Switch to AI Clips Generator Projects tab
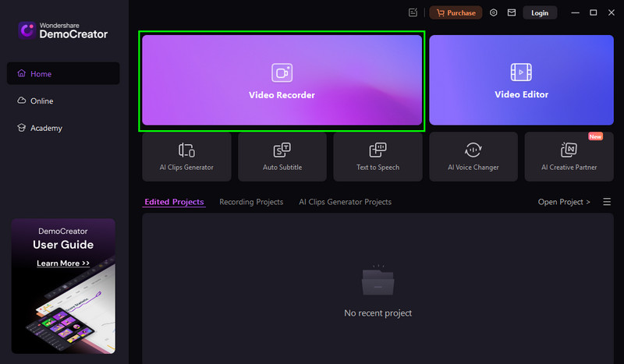This screenshot has height=364, width=624. 345,202
